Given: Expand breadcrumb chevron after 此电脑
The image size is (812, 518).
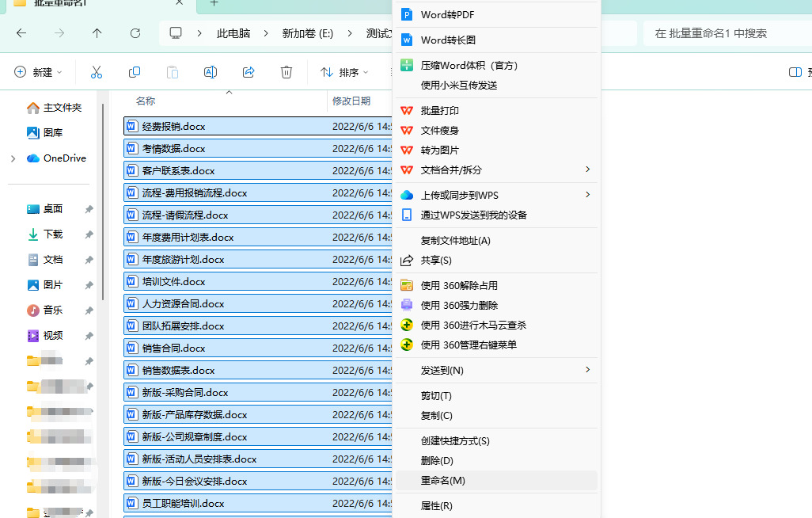Looking at the screenshot, I should tap(266, 33).
